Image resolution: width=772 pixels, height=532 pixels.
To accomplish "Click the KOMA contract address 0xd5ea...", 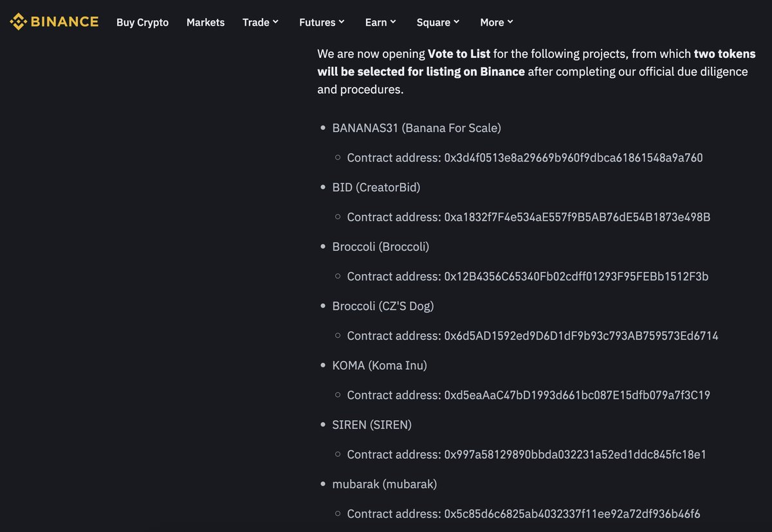I will point(577,395).
